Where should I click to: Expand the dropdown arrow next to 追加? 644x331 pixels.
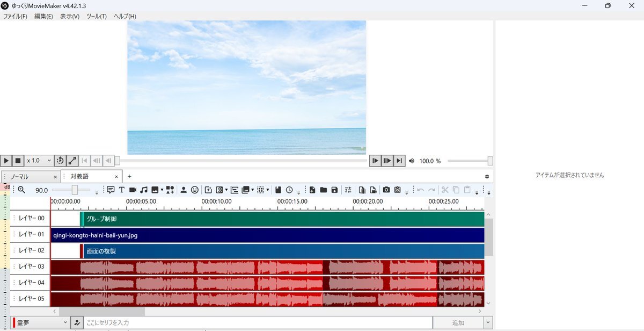(488, 323)
